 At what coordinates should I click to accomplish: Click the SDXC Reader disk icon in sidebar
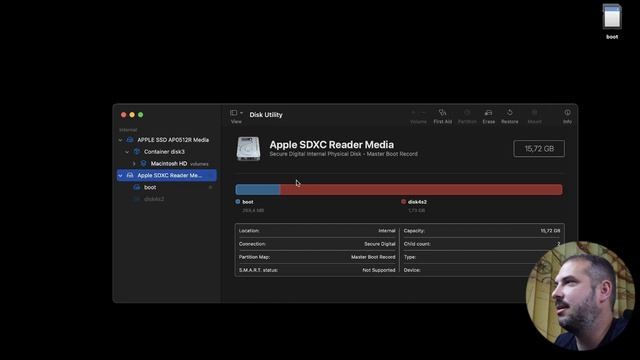pos(130,176)
